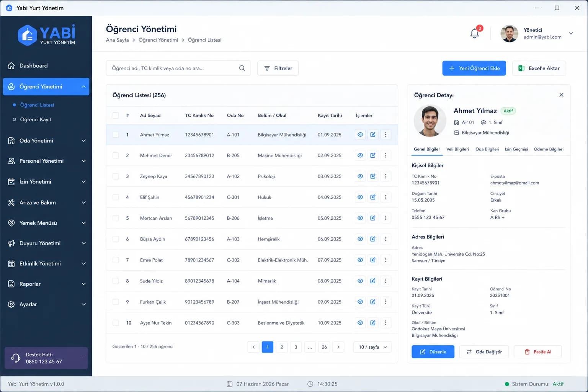Go to next page arrow
Image resolution: width=588 pixels, height=392 pixels.
[338, 347]
